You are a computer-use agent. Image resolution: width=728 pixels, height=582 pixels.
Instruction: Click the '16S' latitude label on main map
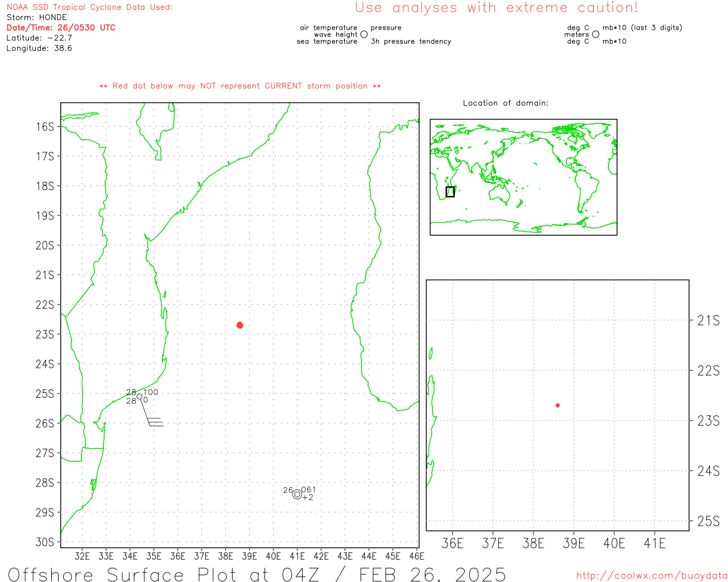tap(45, 126)
